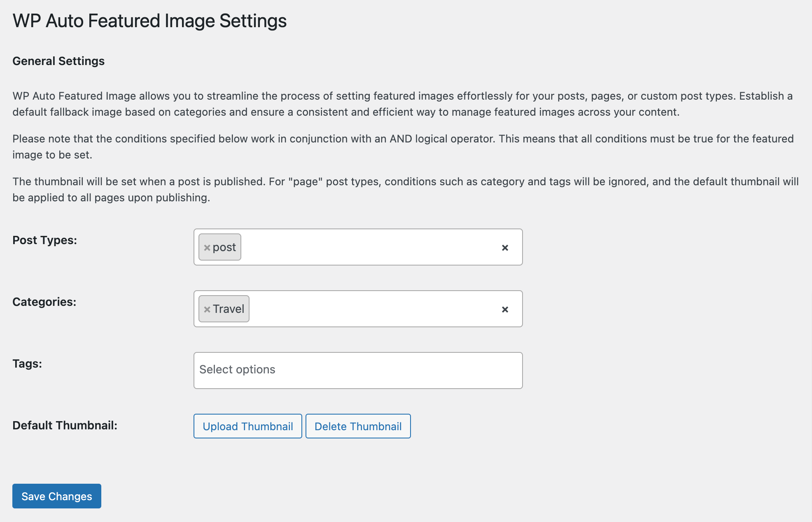This screenshot has height=522, width=812.
Task: Click the WP Auto Featured Image Settings title
Action: point(149,21)
